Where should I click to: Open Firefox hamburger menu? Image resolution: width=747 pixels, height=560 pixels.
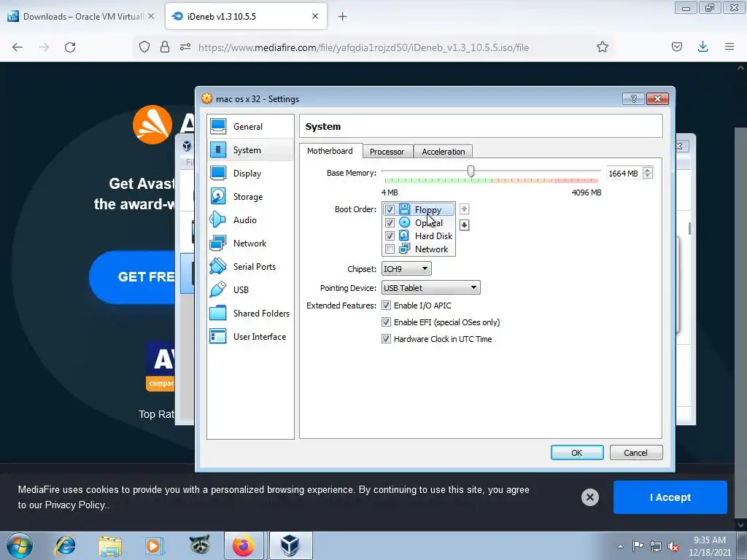729,47
